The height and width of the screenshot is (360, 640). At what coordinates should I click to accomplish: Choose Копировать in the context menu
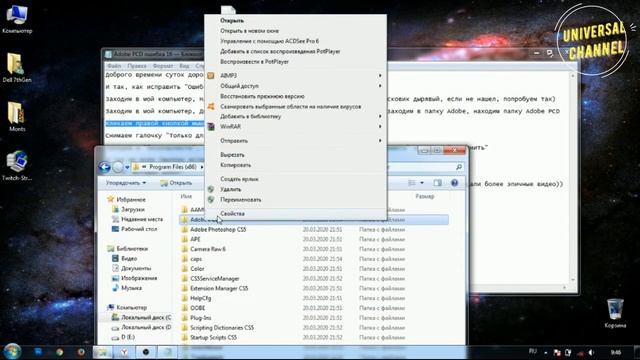pyautogui.click(x=296, y=165)
